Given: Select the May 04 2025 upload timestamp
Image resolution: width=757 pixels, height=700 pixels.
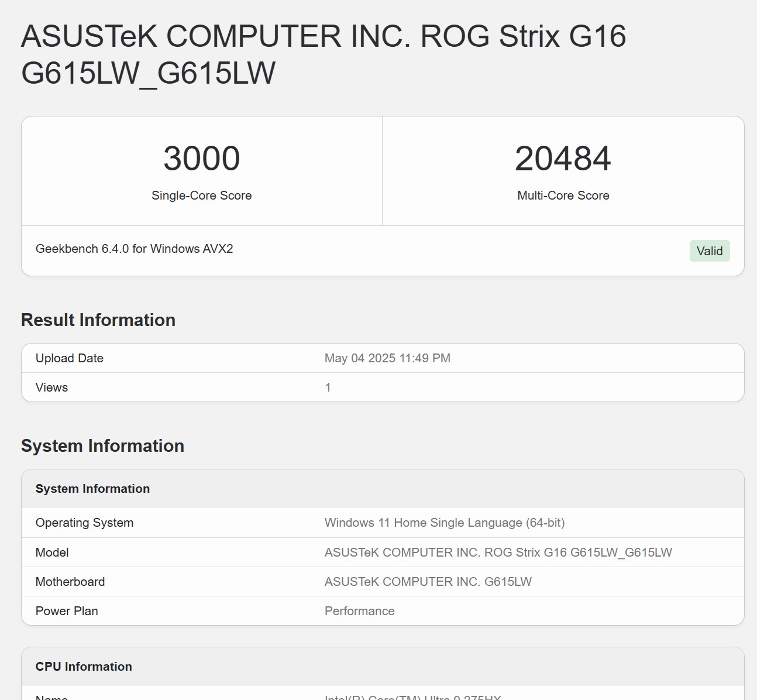Looking at the screenshot, I should (x=387, y=358).
